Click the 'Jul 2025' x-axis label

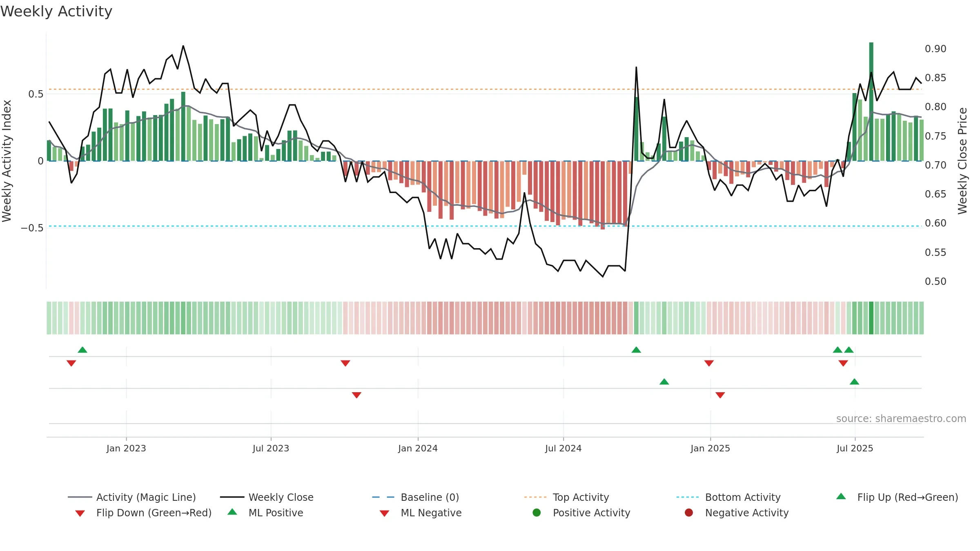tap(855, 448)
